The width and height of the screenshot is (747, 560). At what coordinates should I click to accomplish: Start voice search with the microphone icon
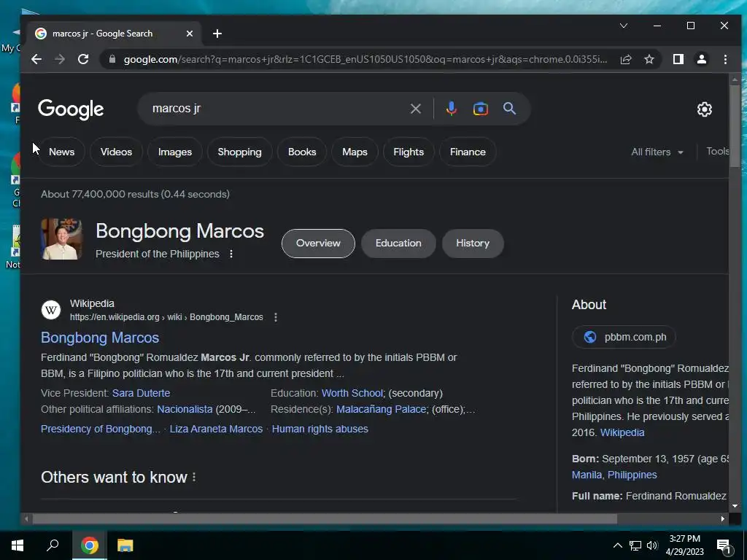click(451, 109)
